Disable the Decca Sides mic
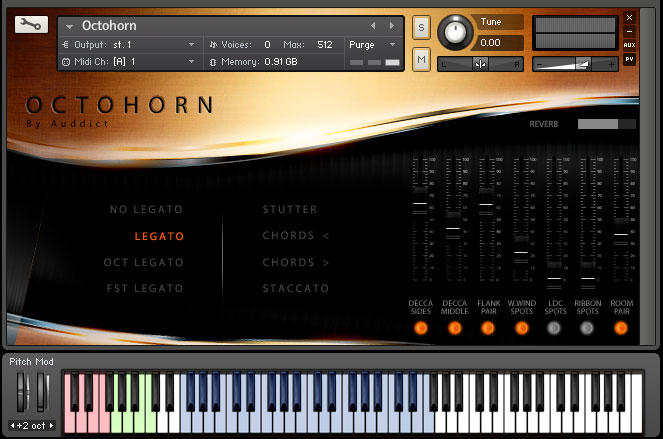The image size is (663, 439). click(420, 327)
